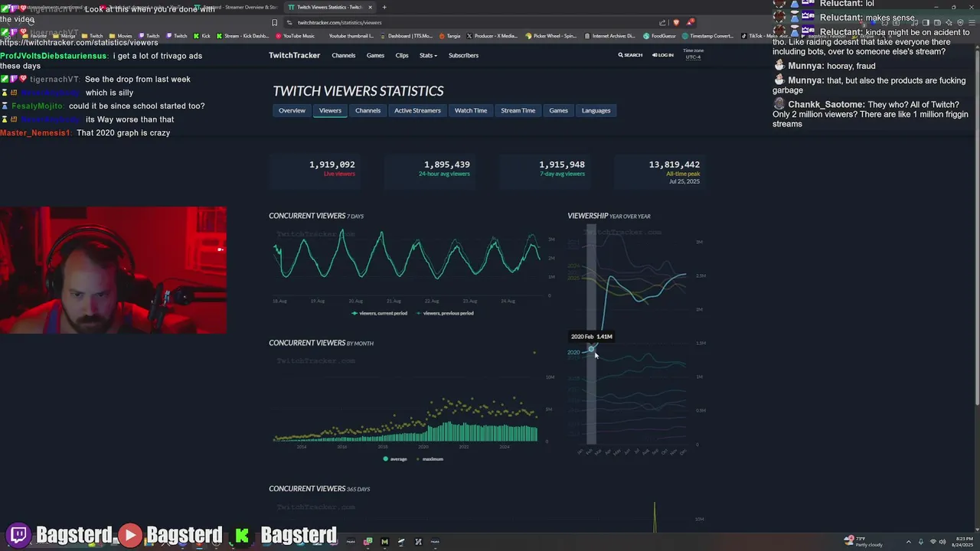The width and height of the screenshot is (980, 551).
Task: Open the TwitchTracker home logo link
Action: click(294, 55)
